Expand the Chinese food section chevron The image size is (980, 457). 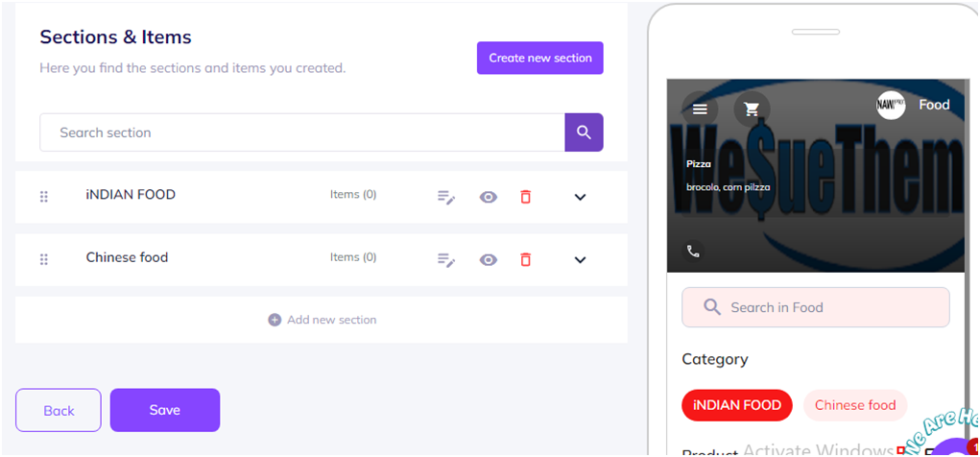point(580,259)
